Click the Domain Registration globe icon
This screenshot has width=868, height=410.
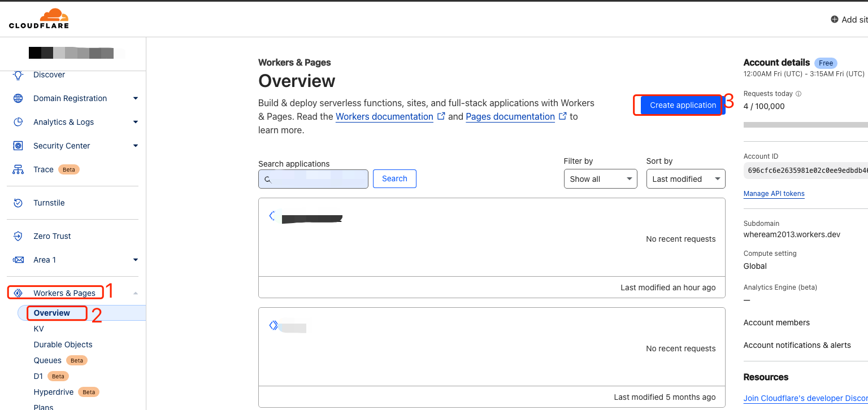click(x=18, y=98)
